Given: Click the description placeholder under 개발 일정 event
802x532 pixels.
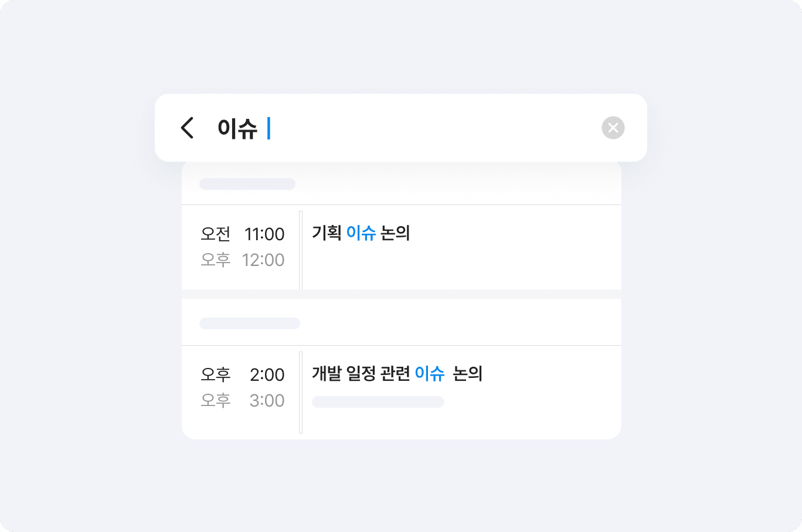Looking at the screenshot, I should 378,402.
